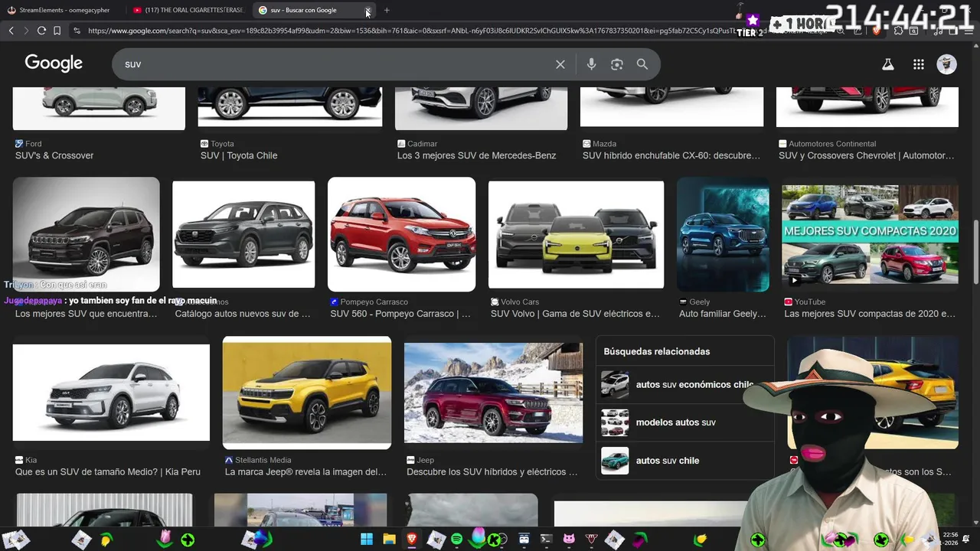980x551 pixels.
Task: Switch to THE ORAL CIGARETTES YouTube tab
Action: [x=188, y=10]
